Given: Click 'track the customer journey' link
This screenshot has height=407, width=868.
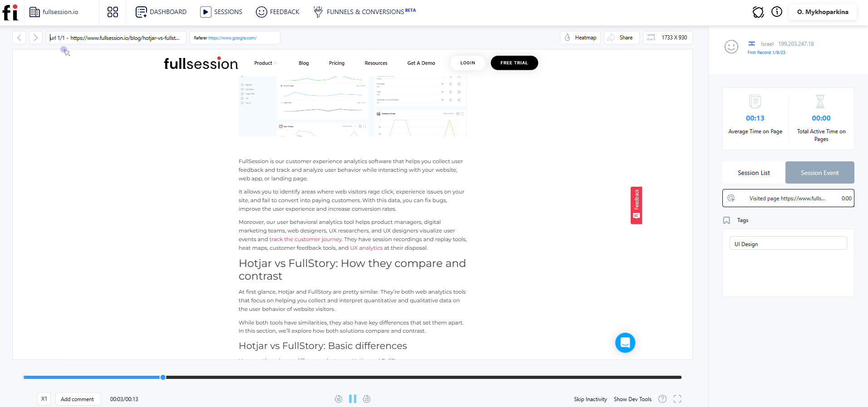Looking at the screenshot, I should coord(305,239).
